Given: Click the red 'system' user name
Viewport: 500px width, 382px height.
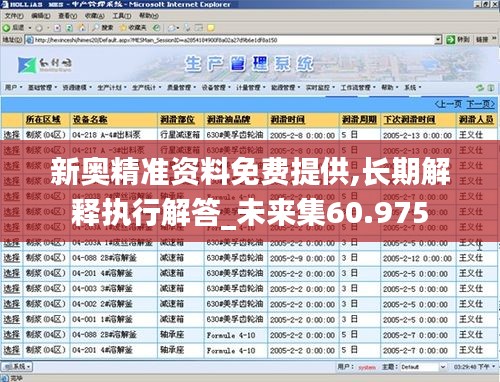Looking at the screenshot, I should tap(367, 367).
